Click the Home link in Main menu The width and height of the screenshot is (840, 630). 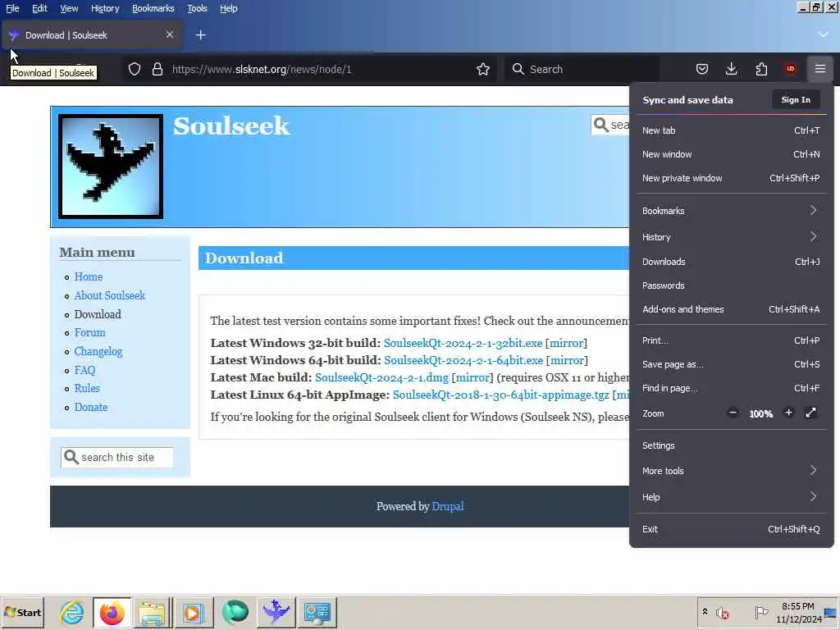89,277
